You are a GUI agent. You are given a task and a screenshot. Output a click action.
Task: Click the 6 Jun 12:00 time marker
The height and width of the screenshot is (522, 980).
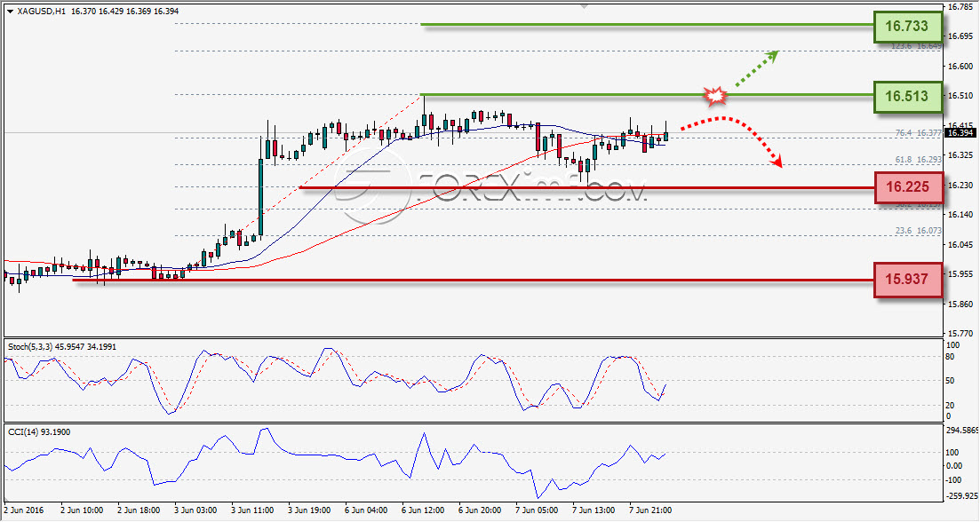[423, 510]
